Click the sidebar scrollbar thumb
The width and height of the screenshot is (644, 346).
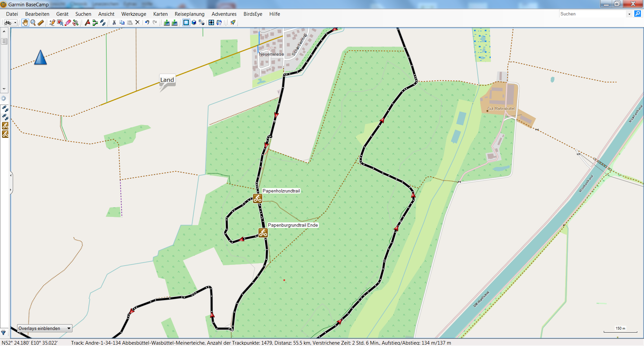click(4, 42)
